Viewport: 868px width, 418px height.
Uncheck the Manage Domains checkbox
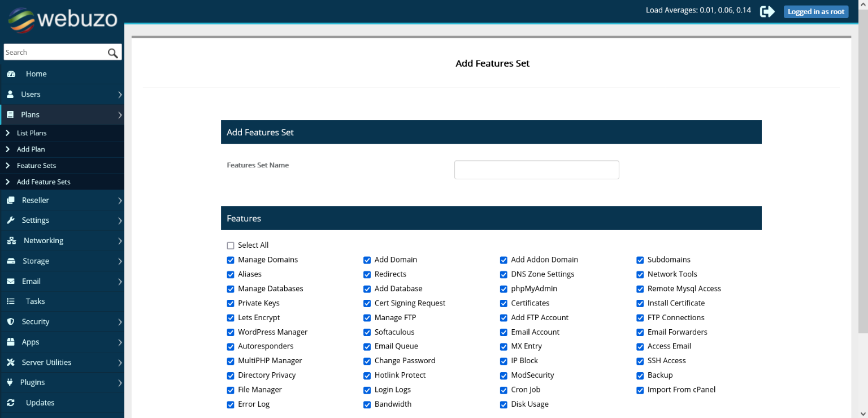click(x=231, y=260)
